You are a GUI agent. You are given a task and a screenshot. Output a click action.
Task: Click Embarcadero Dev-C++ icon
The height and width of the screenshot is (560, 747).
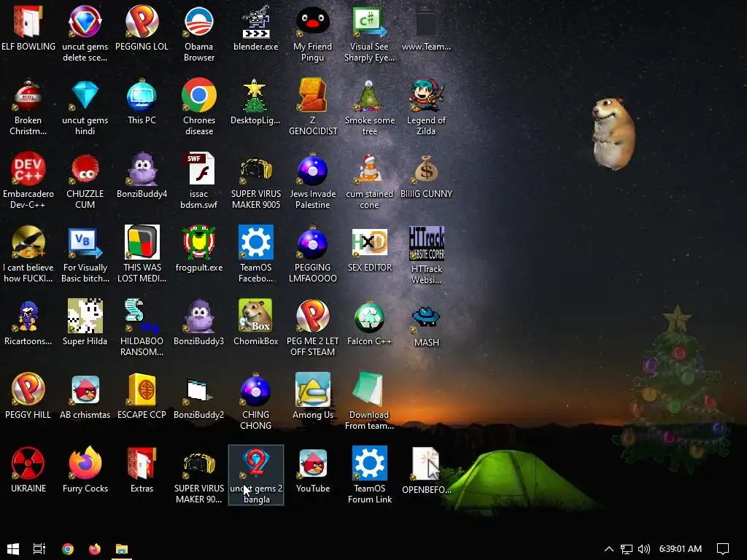point(28,169)
